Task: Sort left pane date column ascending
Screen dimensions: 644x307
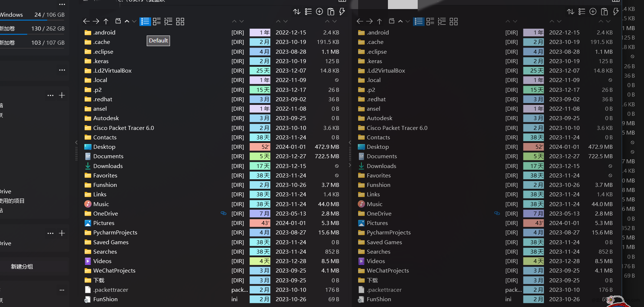Action: tap(278, 21)
